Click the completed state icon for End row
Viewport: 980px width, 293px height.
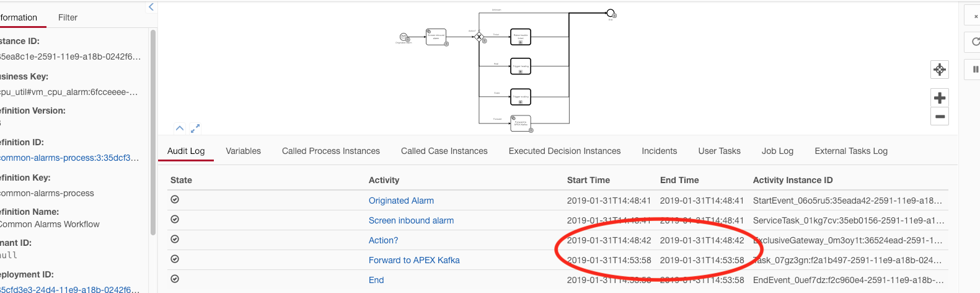click(x=175, y=279)
